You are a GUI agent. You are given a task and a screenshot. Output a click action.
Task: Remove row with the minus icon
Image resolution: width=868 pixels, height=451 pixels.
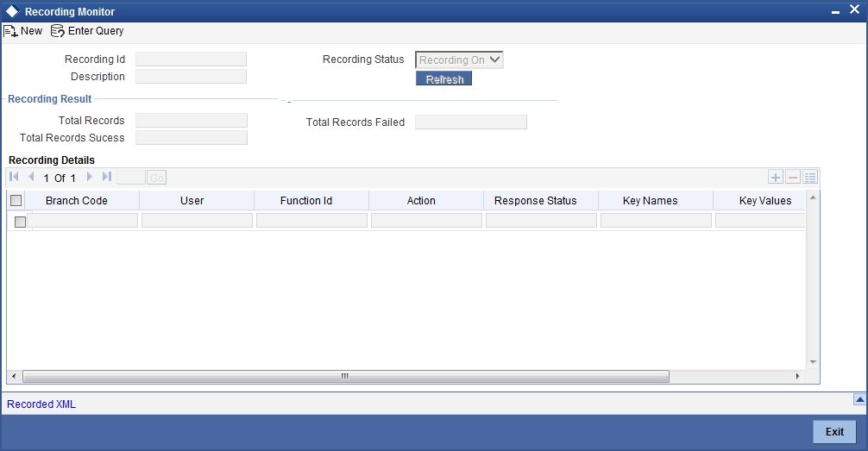point(793,177)
